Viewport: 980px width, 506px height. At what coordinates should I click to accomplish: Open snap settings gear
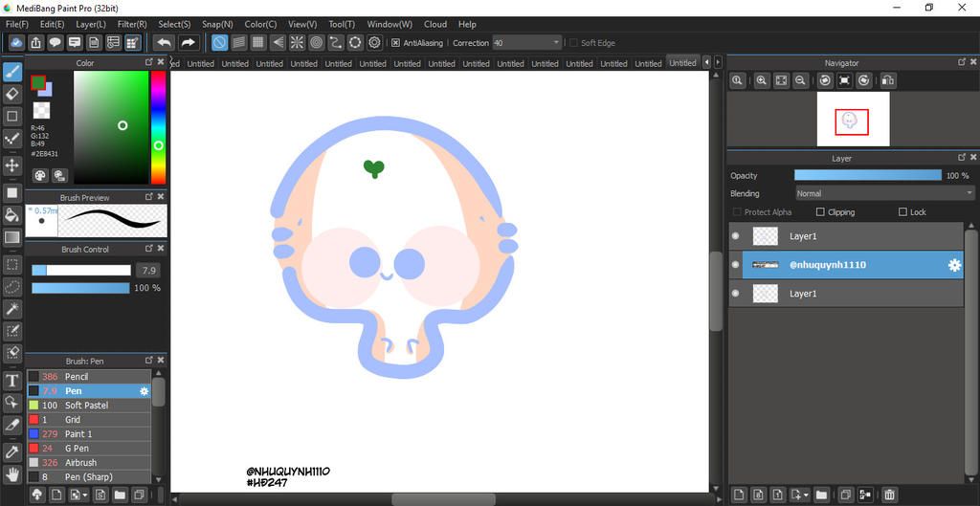click(x=374, y=42)
